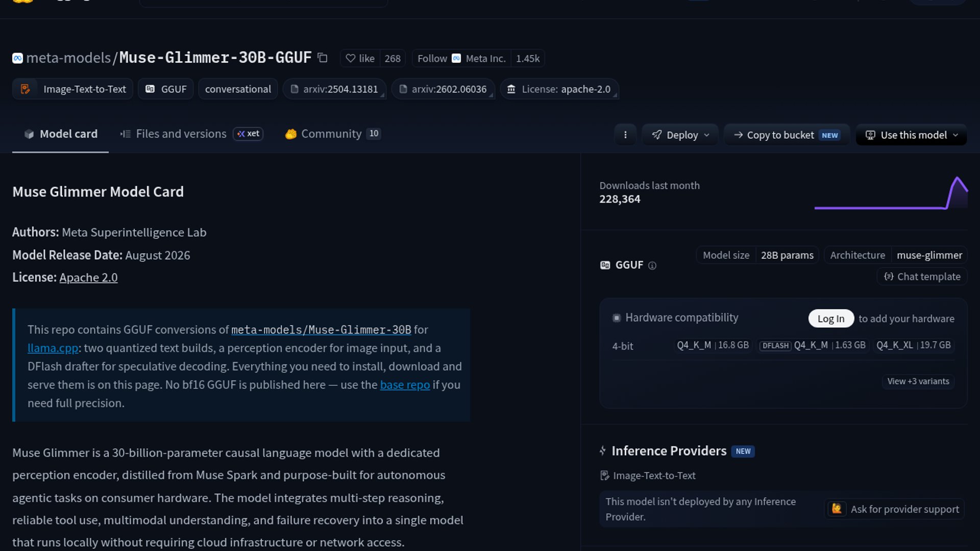980x551 pixels.
Task: Follow Meta Inc. organization
Action: pyautogui.click(x=461, y=58)
